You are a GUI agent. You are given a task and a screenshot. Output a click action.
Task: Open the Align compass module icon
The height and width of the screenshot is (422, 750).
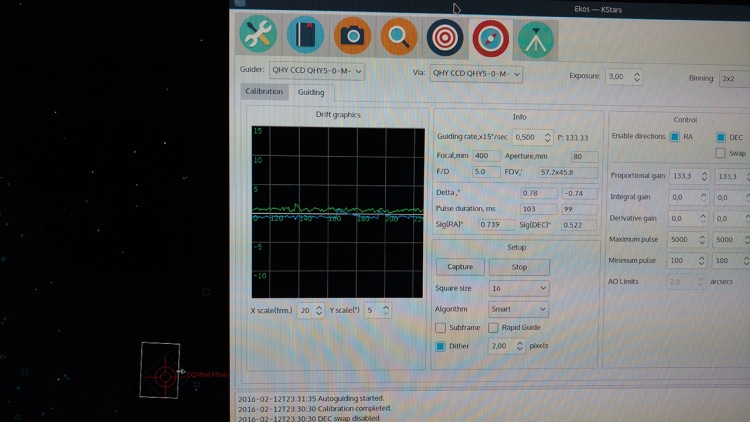point(491,39)
